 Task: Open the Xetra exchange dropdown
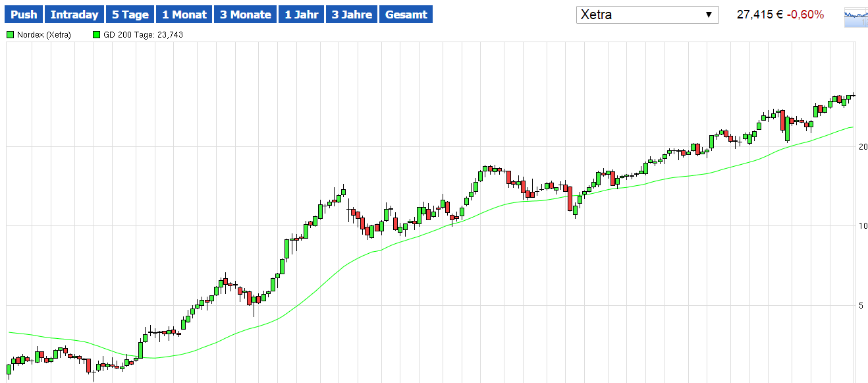point(647,15)
